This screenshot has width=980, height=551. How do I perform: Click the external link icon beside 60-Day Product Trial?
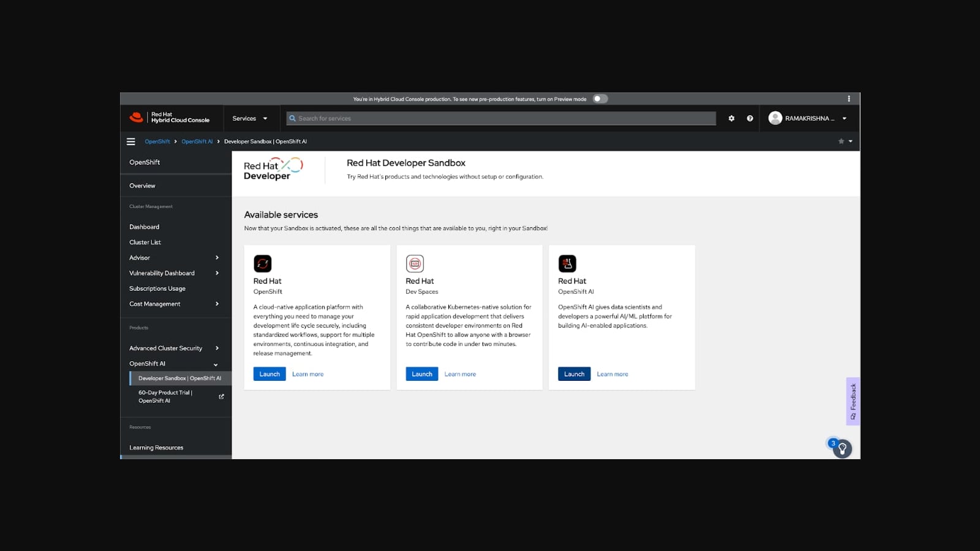[221, 396]
